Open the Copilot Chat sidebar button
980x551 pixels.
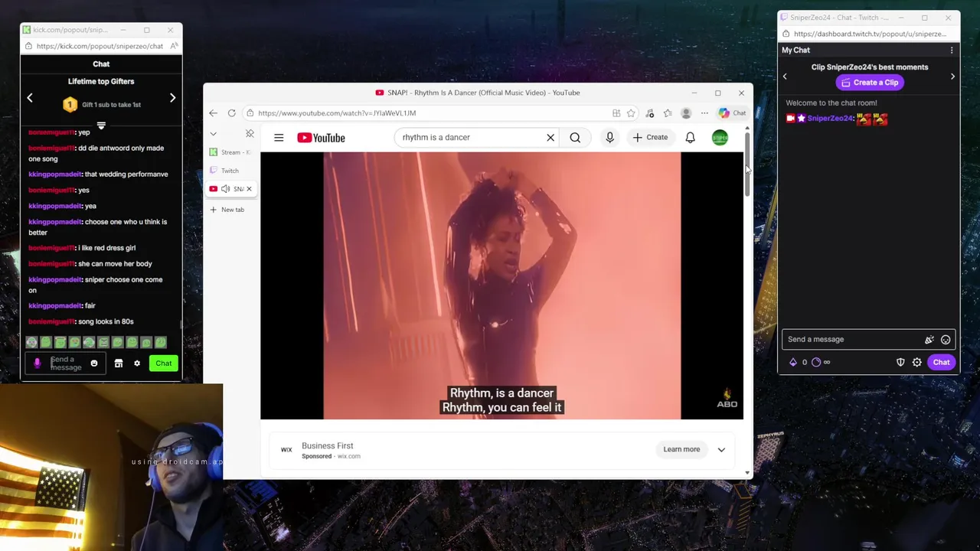point(732,113)
